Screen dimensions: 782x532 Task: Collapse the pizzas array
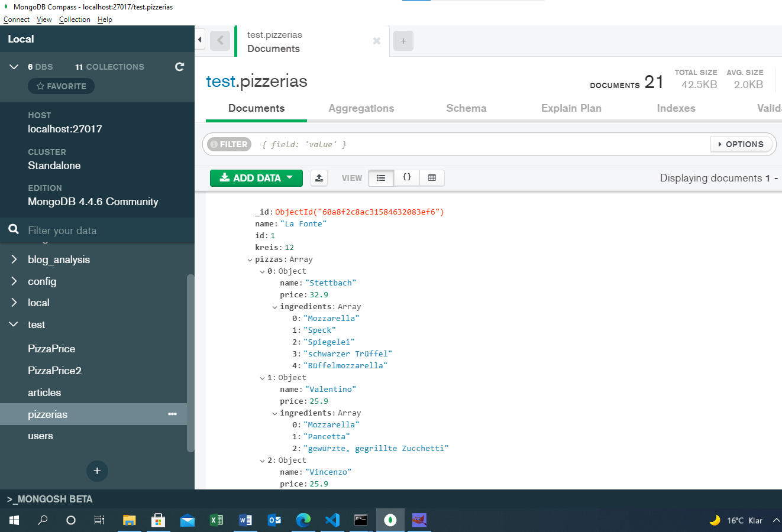[x=250, y=259]
